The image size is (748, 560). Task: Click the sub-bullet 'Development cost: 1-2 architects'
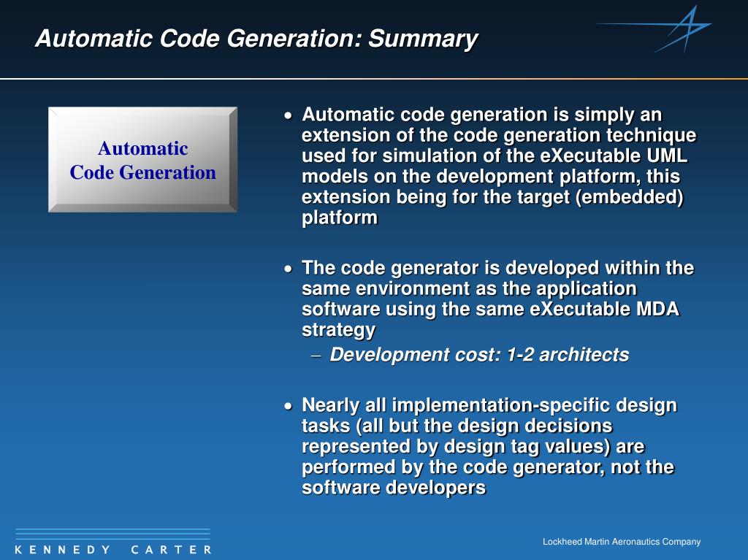click(479, 355)
